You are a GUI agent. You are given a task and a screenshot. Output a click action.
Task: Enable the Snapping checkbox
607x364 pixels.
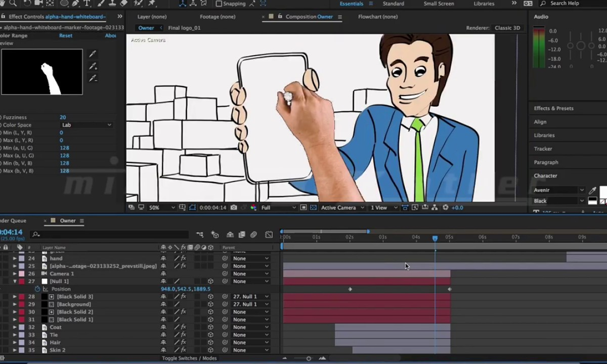pyautogui.click(x=219, y=4)
